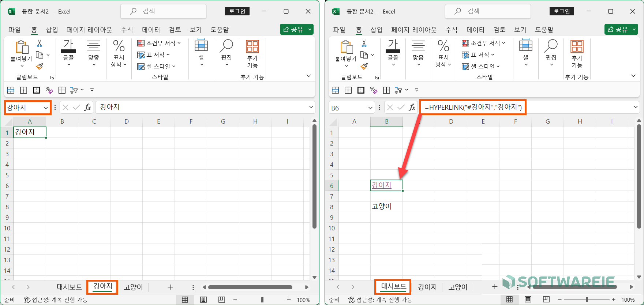
Task: Click search box in left window title bar
Action: 163,11
